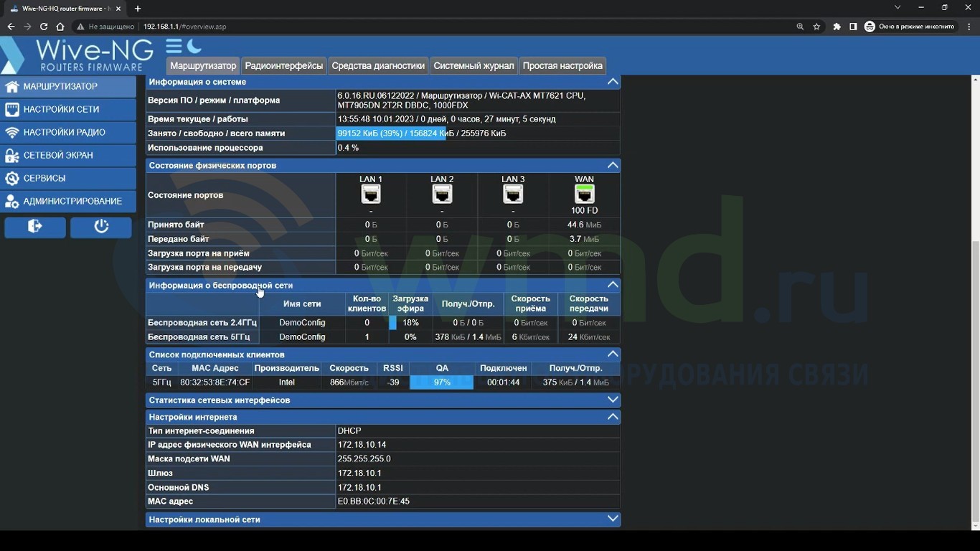
Task: Collapse Информация о беспроводной сети section
Action: pos(613,285)
